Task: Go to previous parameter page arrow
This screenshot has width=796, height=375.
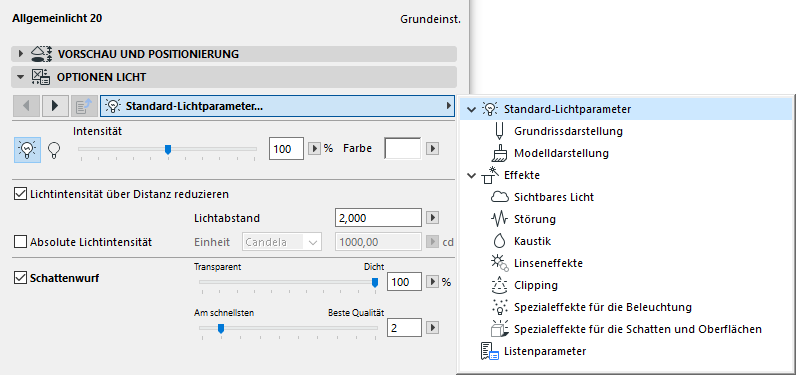Action: [25, 106]
